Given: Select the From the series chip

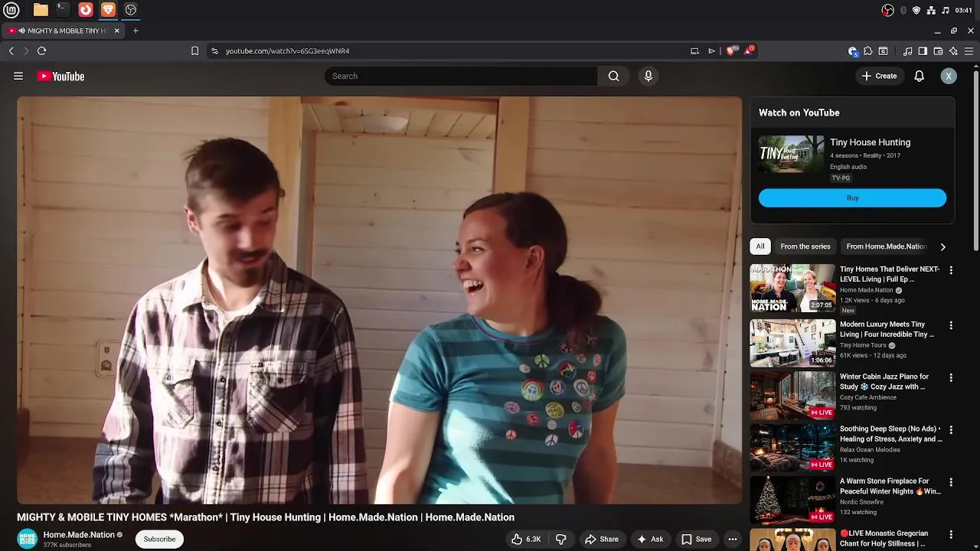Looking at the screenshot, I should pyautogui.click(x=805, y=246).
